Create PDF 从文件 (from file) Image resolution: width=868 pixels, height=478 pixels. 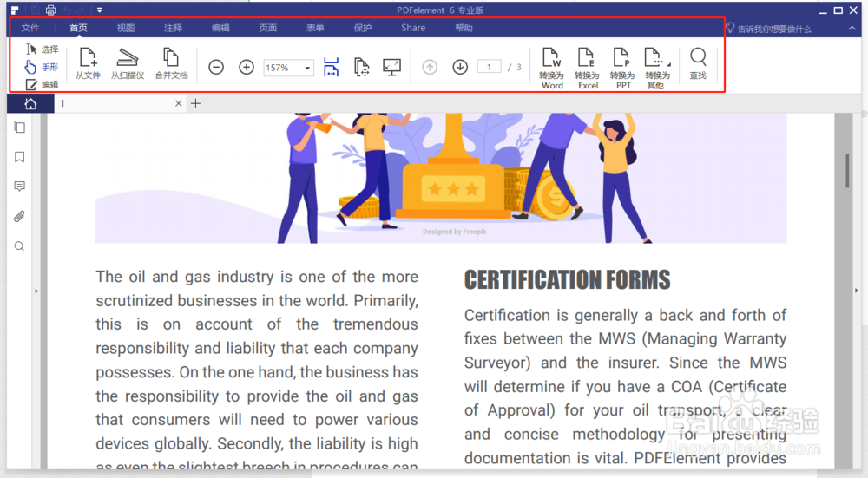(x=88, y=63)
